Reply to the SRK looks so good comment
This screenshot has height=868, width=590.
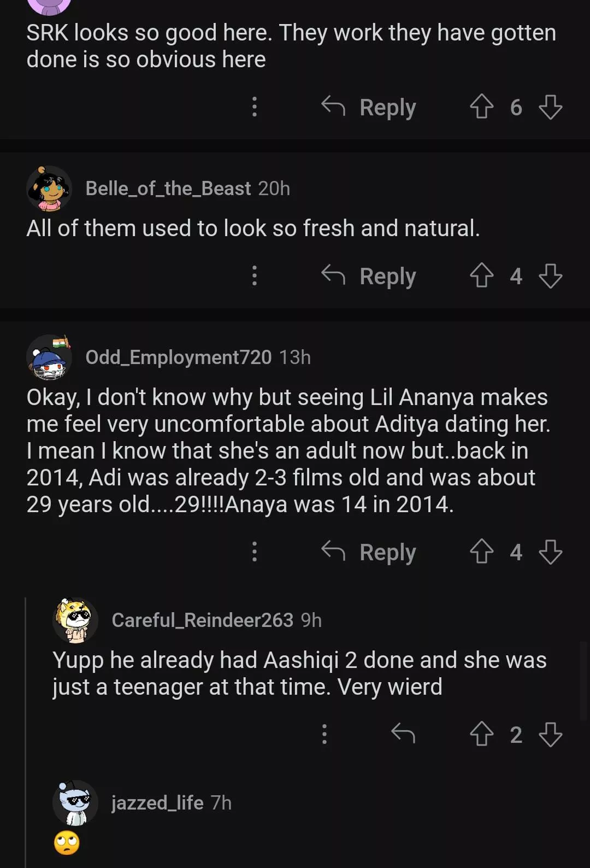click(x=369, y=107)
